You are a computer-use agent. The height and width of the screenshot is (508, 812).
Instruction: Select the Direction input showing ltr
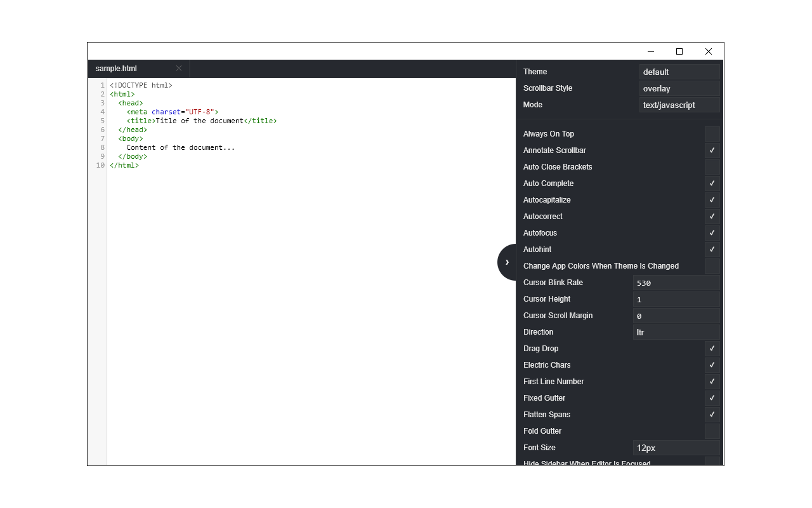pyautogui.click(x=676, y=332)
